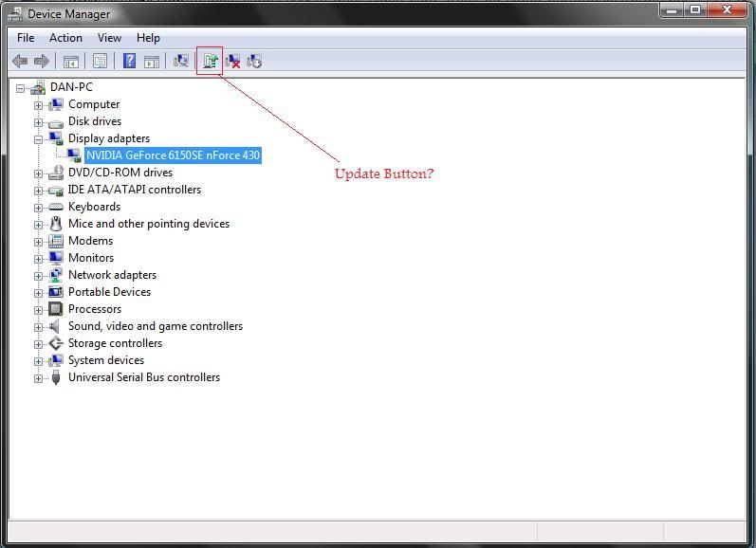Expand the Network adapters node

point(38,276)
